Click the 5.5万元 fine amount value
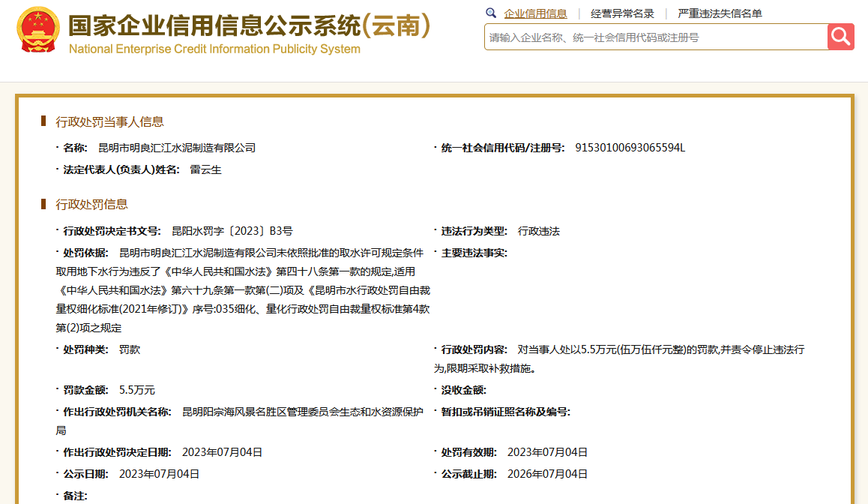The height and width of the screenshot is (504, 868). (136, 390)
